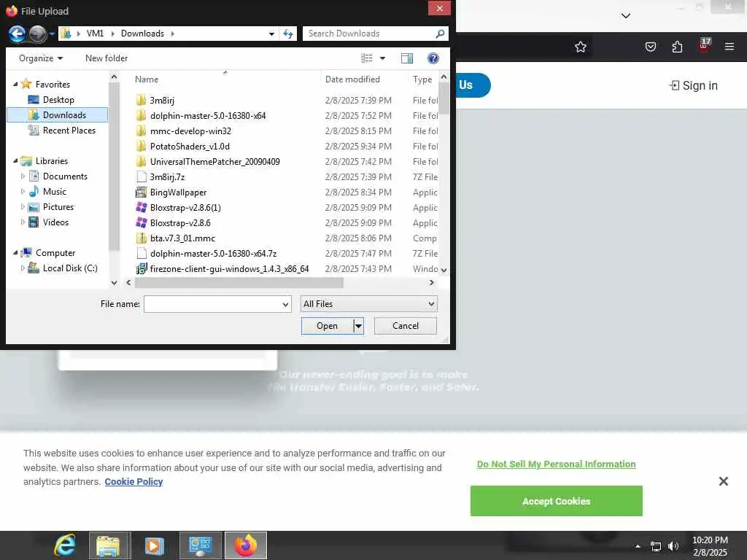Click into Search Downloads field

point(369,34)
